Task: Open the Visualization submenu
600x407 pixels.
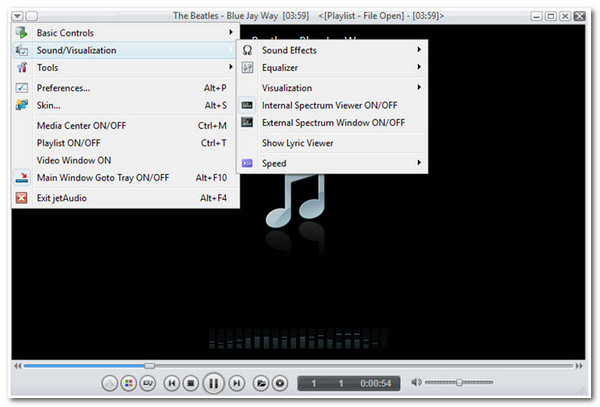Action: (x=332, y=88)
